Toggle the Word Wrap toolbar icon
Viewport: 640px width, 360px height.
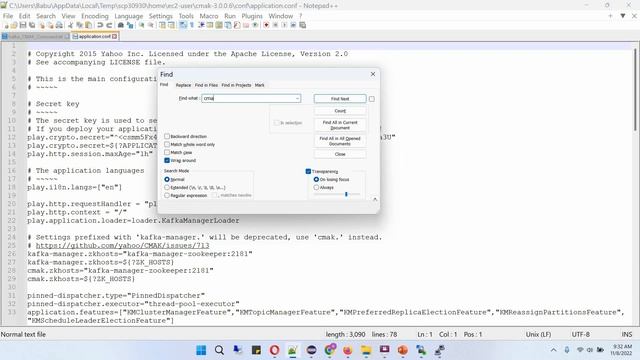(x=182, y=25)
